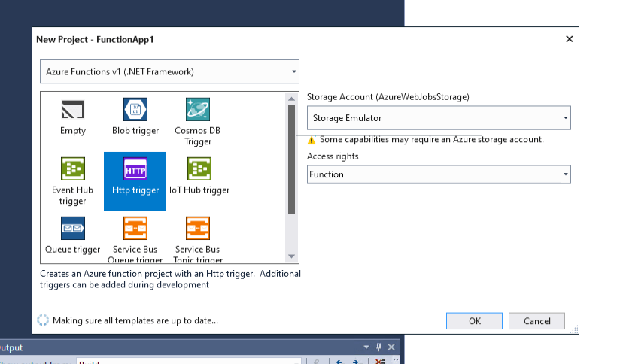Select the Empty project template
Viewport: 617px width, 364px height.
pos(73,117)
